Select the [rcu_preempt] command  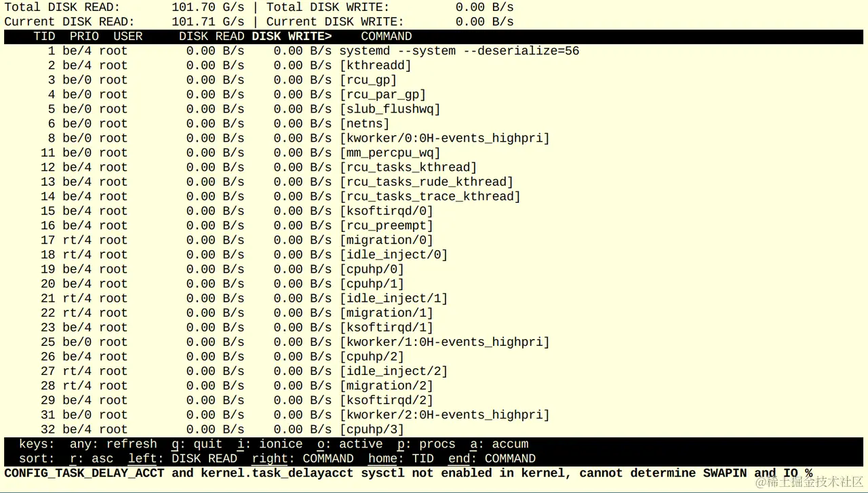coord(387,226)
